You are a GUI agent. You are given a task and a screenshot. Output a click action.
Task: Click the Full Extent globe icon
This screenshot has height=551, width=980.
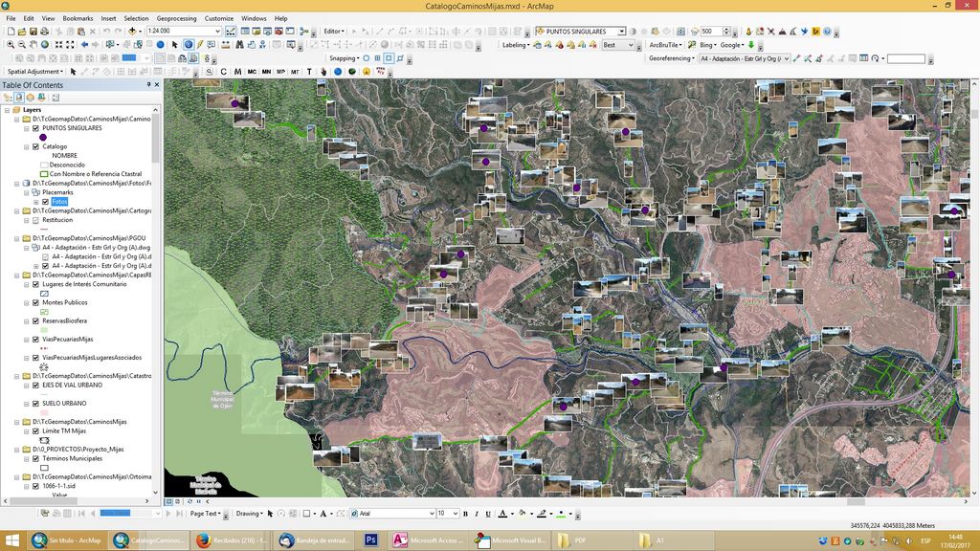pyautogui.click(x=47, y=45)
